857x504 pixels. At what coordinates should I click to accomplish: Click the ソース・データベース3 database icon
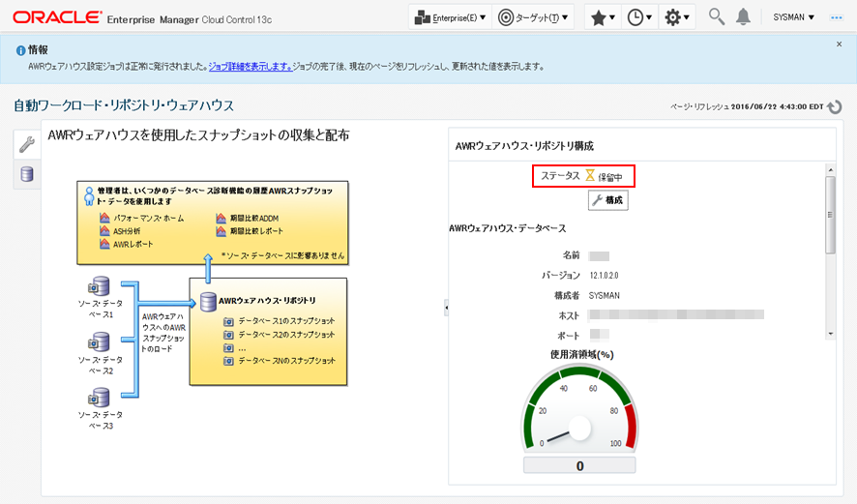tap(100, 398)
